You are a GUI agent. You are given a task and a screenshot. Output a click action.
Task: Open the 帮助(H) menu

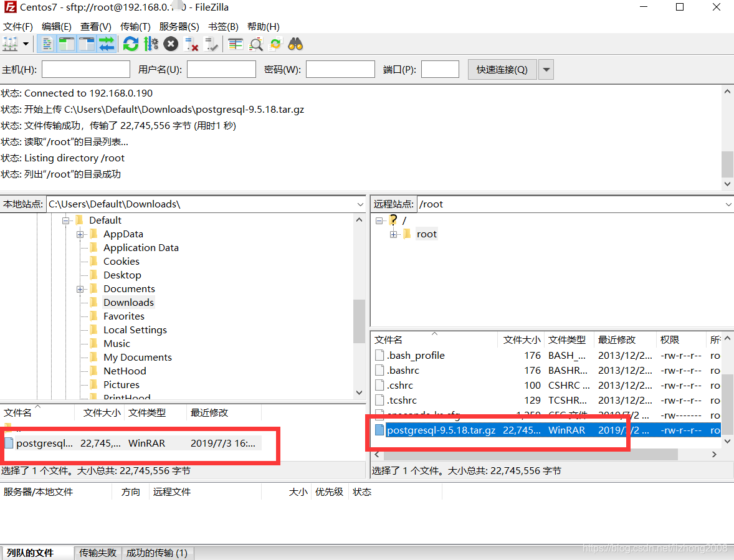tap(264, 27)
